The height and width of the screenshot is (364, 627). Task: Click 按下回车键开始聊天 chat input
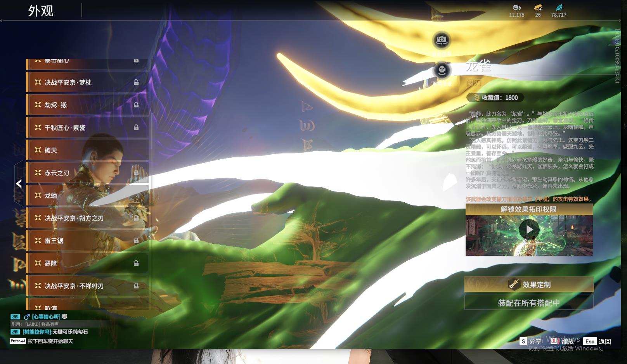click(50, 341)
